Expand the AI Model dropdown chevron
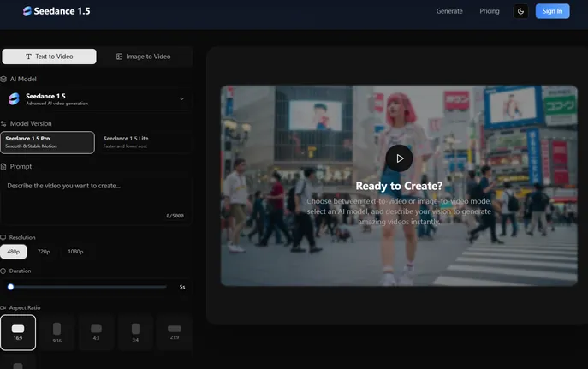Image resolution: width=588 pixels, height=369 pixels. (181, 99)
